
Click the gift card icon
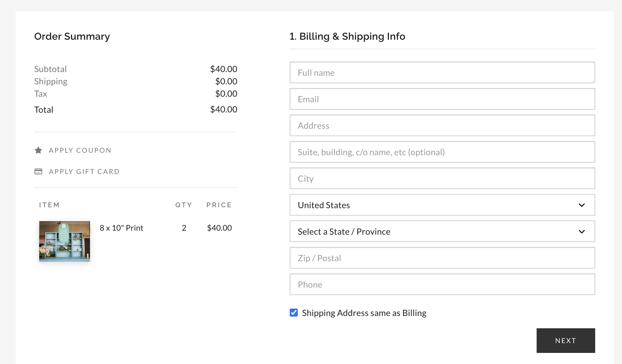tap(38, 172)
